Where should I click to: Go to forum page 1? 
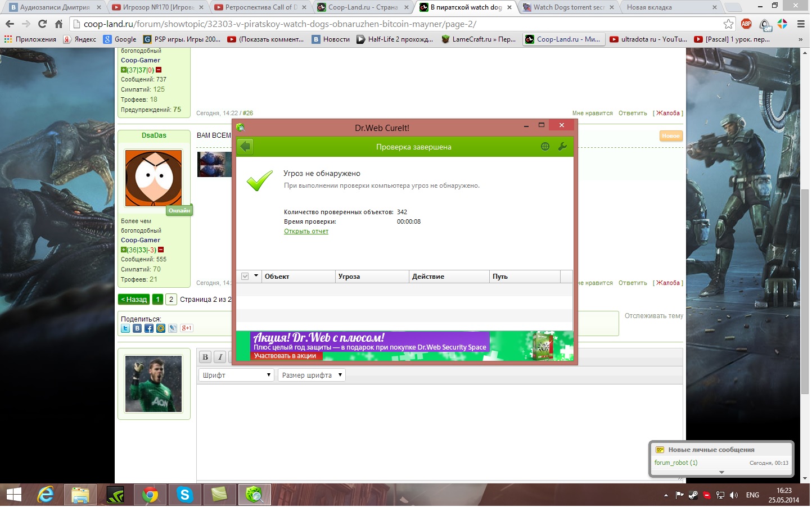pos(158,300)
